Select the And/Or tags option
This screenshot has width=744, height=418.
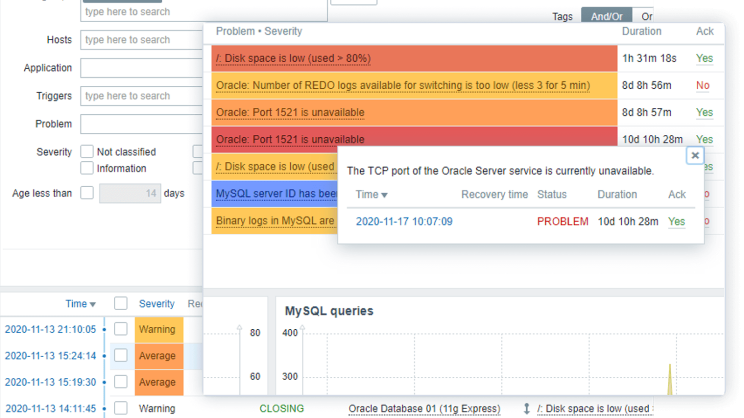tap(606, 16)
